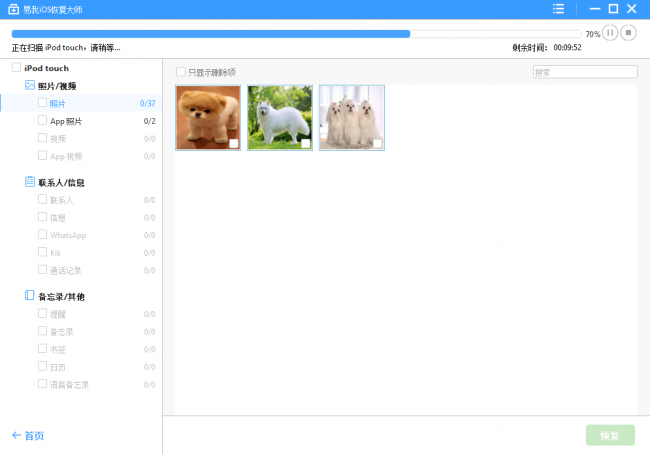650x454 pixels.
Task: Click the app logo icon in title bar
Action: pos(13,9)
